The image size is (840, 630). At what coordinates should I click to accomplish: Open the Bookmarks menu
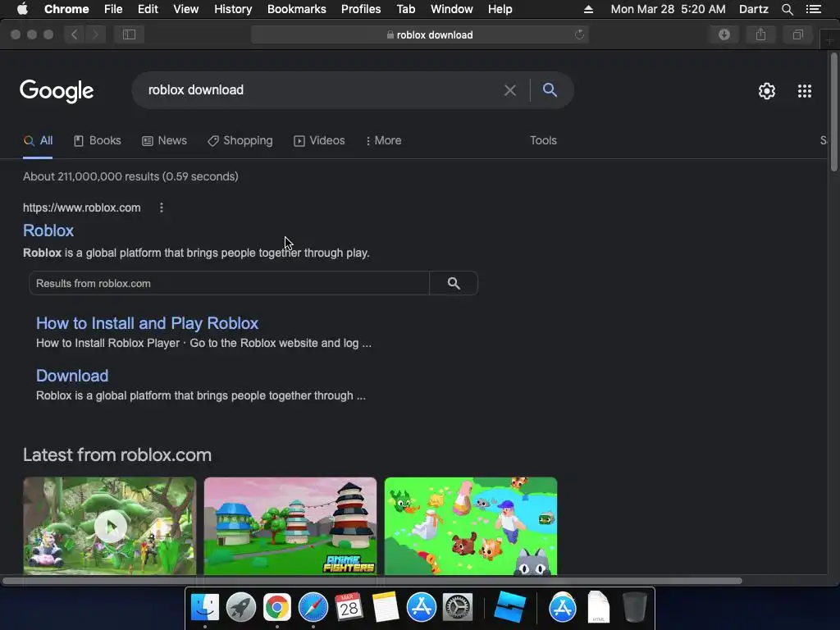coord(297,9)
